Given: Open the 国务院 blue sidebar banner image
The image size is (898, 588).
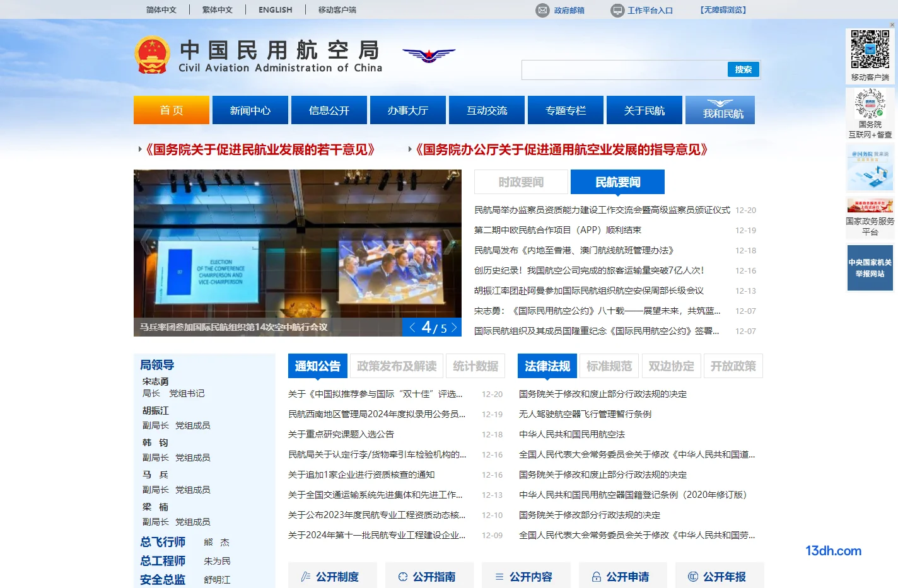Looking at the screenshot, I should click(x=870, y=168).
